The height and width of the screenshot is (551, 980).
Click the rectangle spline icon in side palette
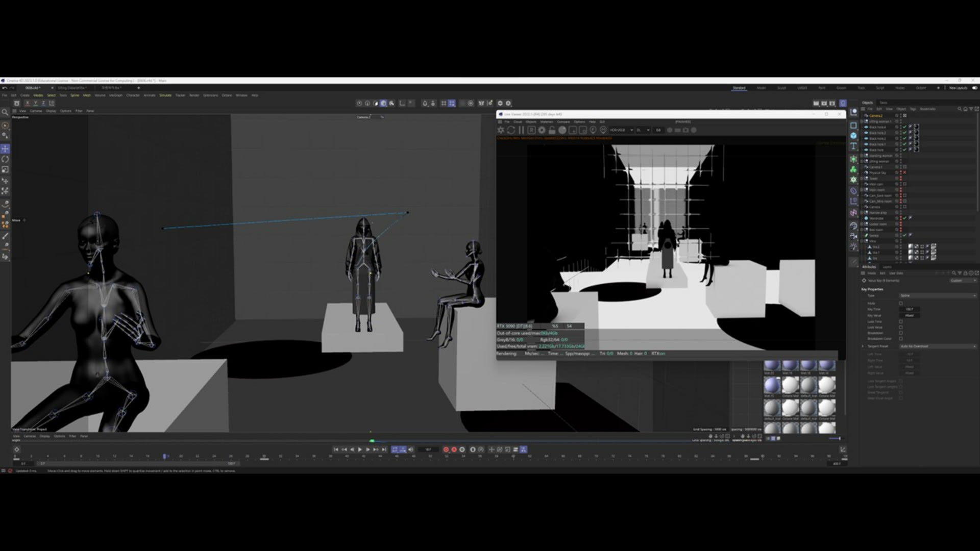coord(853,125)
